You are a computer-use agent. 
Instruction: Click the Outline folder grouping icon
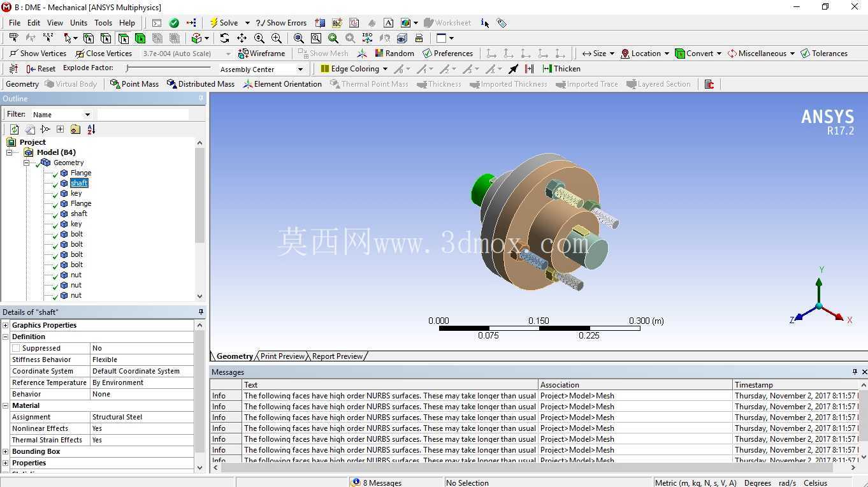(x=75, y=129)
